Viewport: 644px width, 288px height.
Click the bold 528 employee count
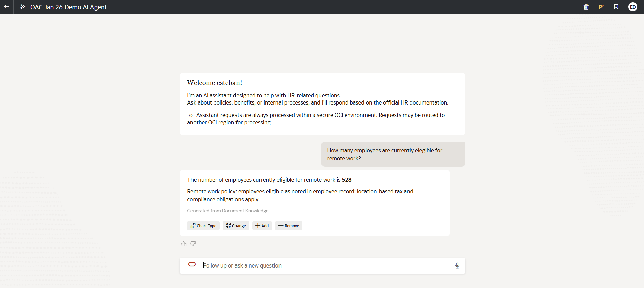pyautogui.click(x=347, y=180)
